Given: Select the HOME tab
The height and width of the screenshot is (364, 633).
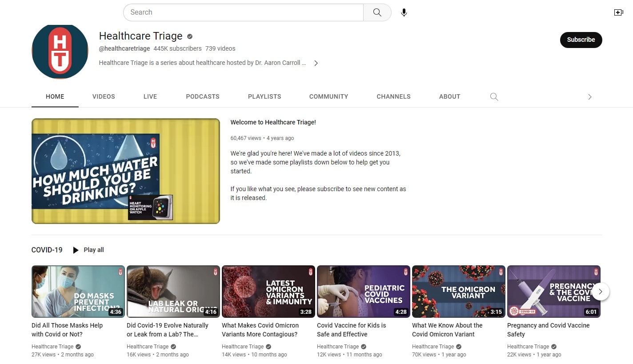Looking at the screenshot, I should (x=55, y=96).
